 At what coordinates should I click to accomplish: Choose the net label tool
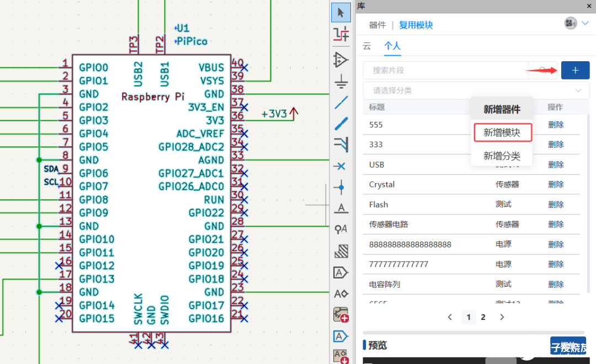[x=341, y=208]
